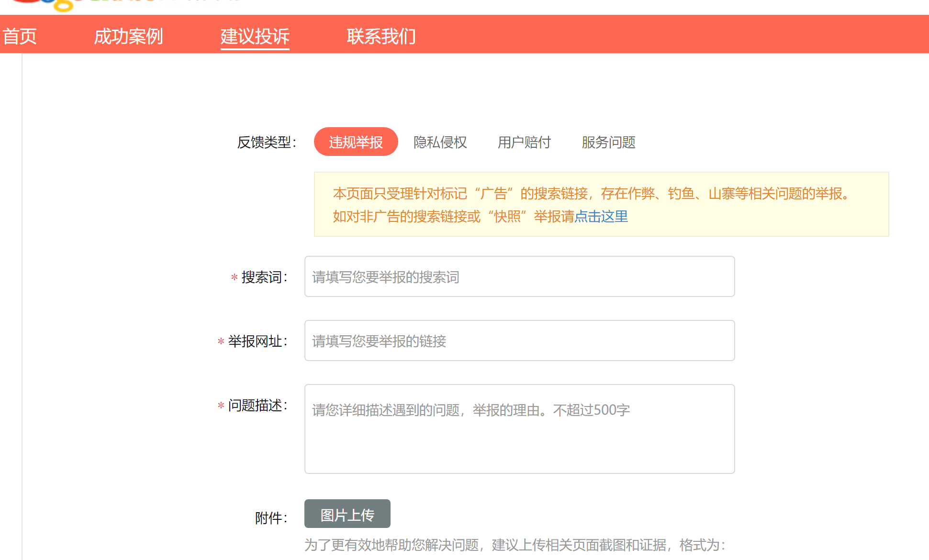Click the 点击这里 link for snapshot reports

coord(602,217)
